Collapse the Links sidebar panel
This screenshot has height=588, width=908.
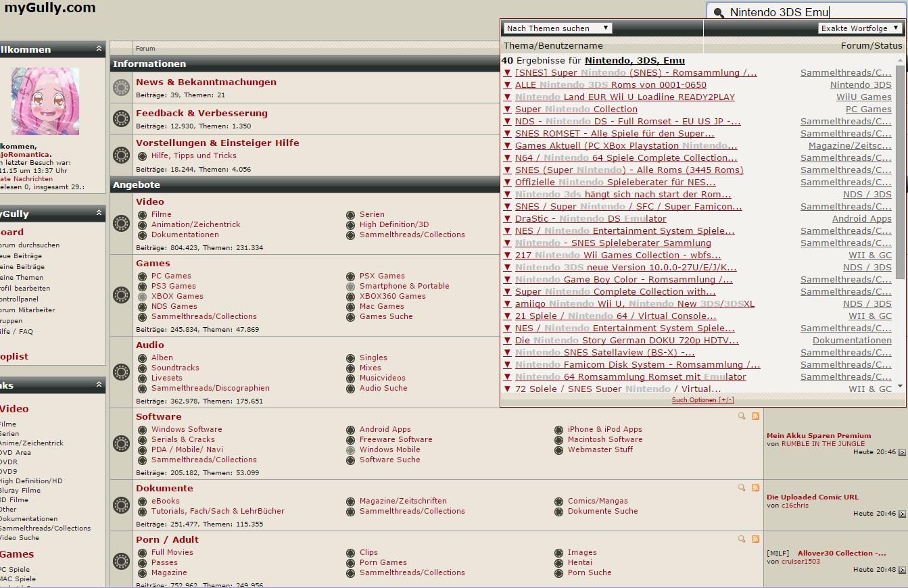99,385
